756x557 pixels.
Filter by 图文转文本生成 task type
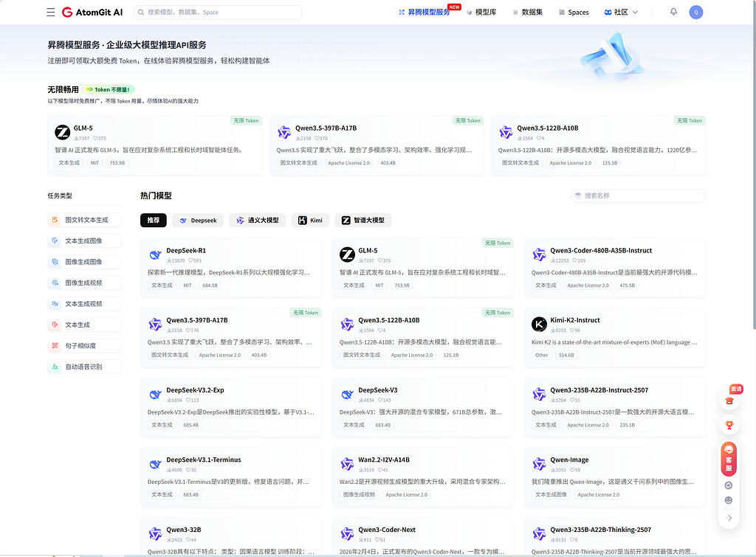tap(84, 220)
